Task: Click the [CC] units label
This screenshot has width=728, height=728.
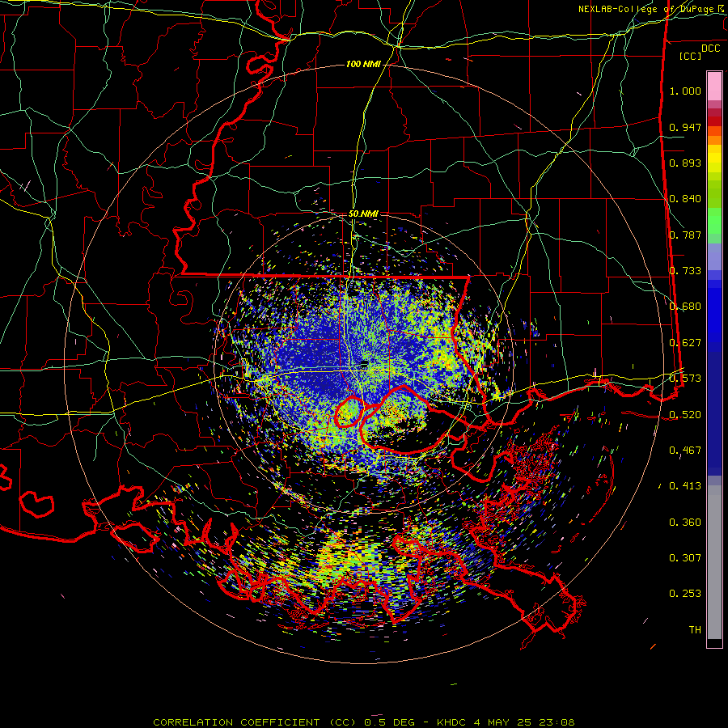Action: 690,56
